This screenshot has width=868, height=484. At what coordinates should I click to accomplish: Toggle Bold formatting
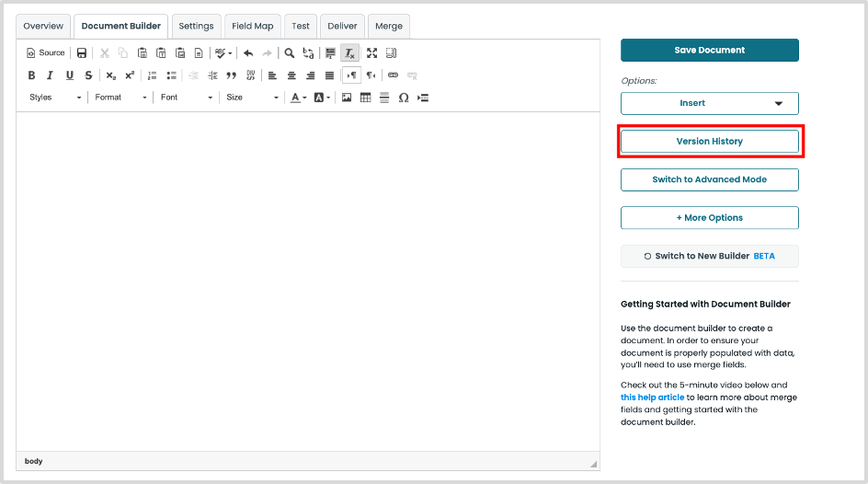click(x=31, y=75)
